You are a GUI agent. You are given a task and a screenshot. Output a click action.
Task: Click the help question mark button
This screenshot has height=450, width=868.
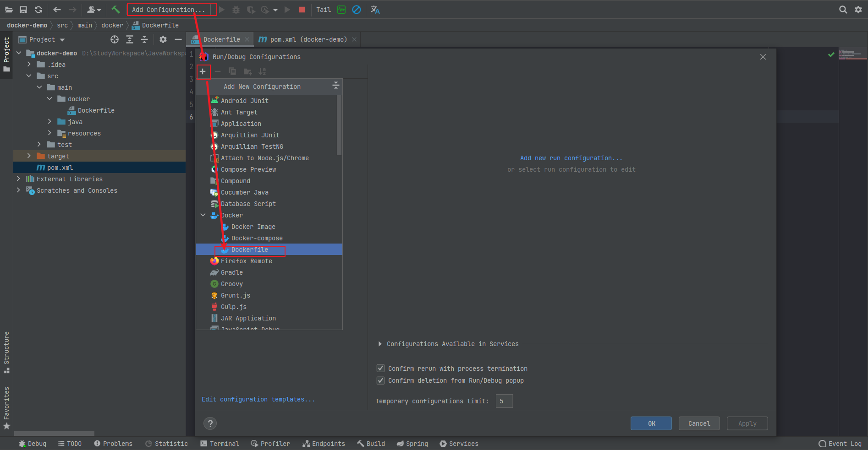click(210, 423)
